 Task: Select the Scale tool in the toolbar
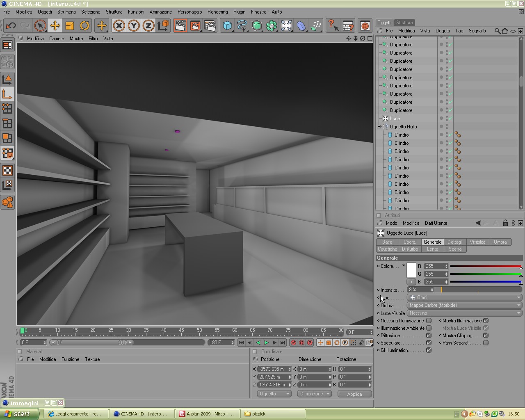[x=70, y=26]
